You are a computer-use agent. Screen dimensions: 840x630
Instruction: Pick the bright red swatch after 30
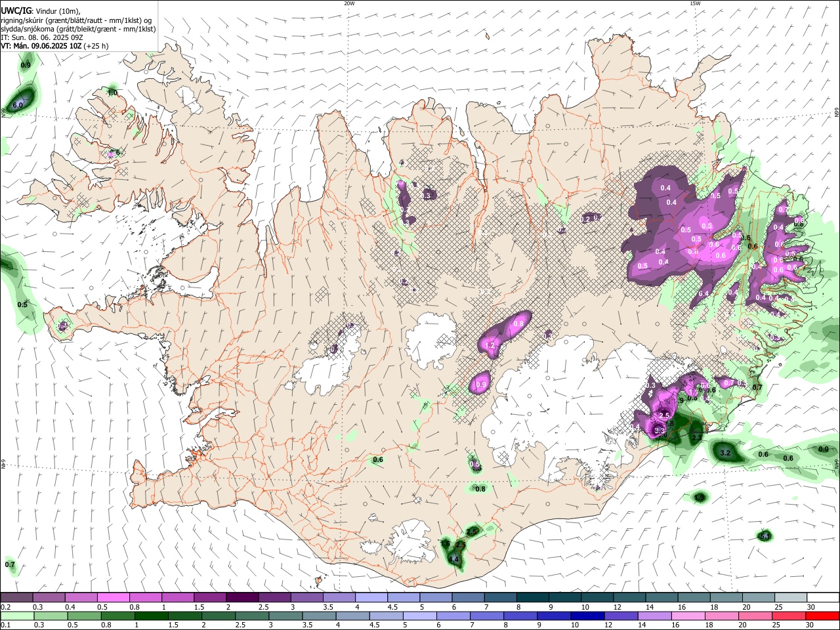[x=823, y=616]
